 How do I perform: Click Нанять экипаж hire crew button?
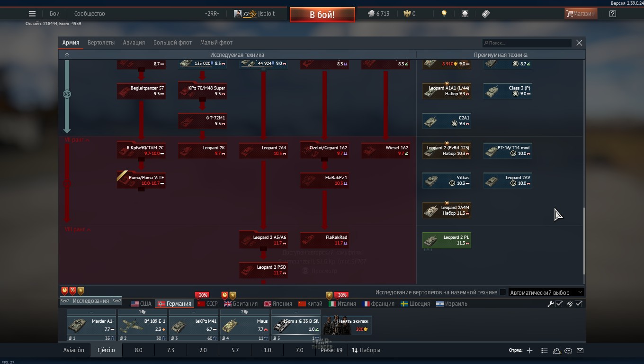tap(347, 325)
